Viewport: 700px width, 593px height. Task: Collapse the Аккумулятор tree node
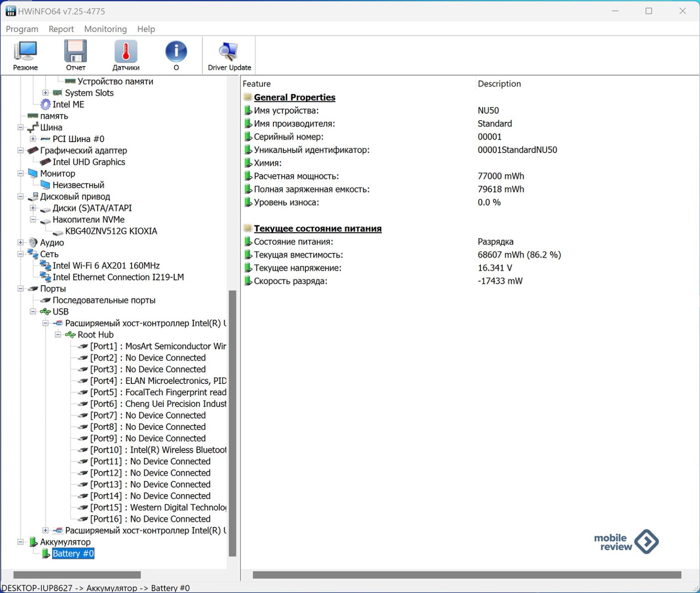point(21,542)
